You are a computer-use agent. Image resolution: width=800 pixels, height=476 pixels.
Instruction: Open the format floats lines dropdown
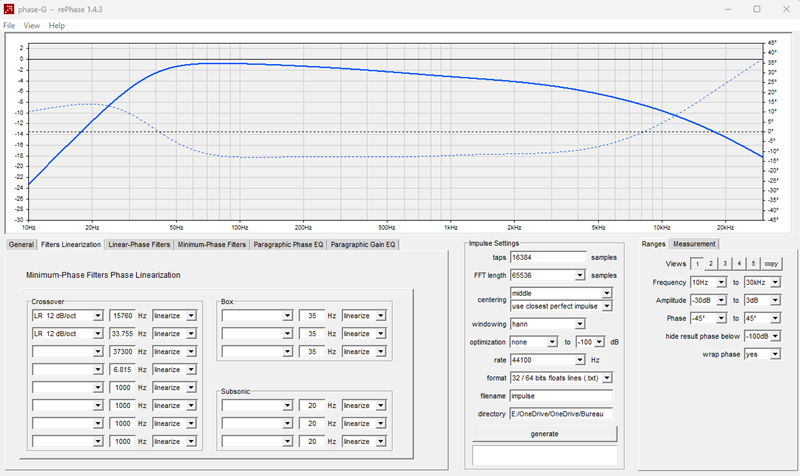click(561, 378)
